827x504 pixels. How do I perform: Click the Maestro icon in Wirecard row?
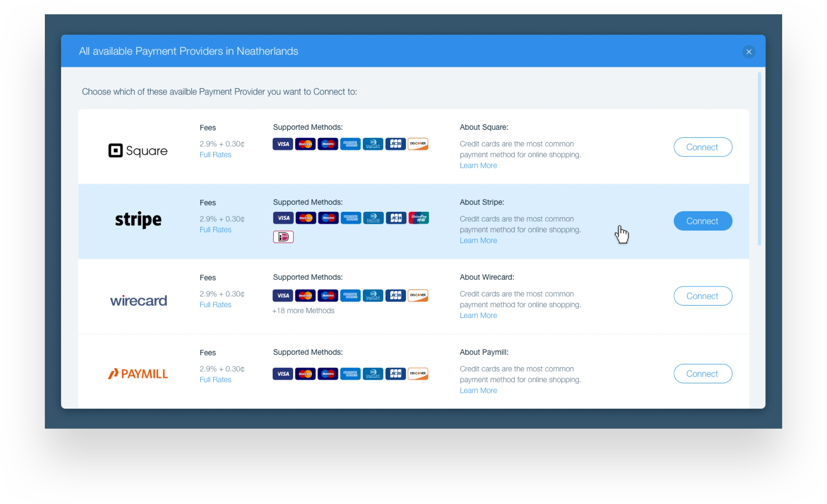[327, 295]
